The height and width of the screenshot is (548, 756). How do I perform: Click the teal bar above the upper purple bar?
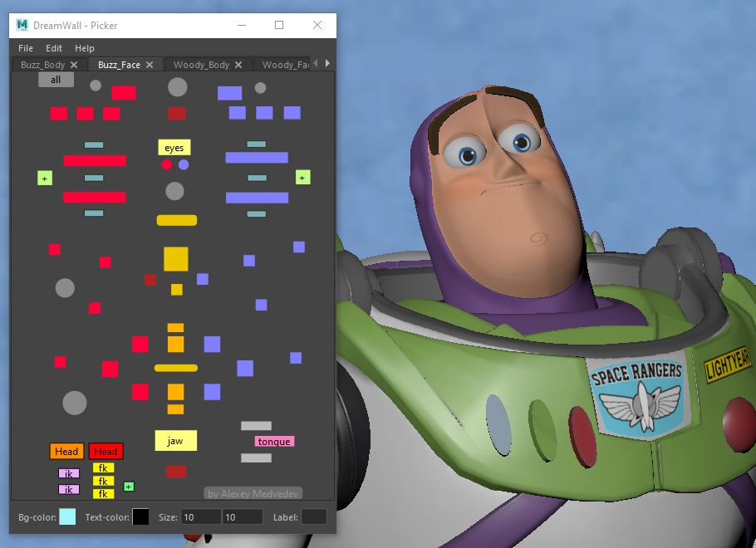(257, 144)
